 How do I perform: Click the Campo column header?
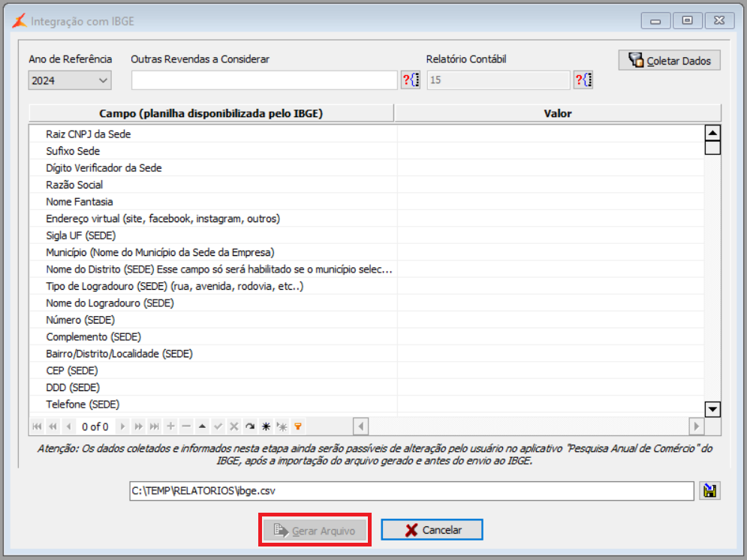coord(211,113)
